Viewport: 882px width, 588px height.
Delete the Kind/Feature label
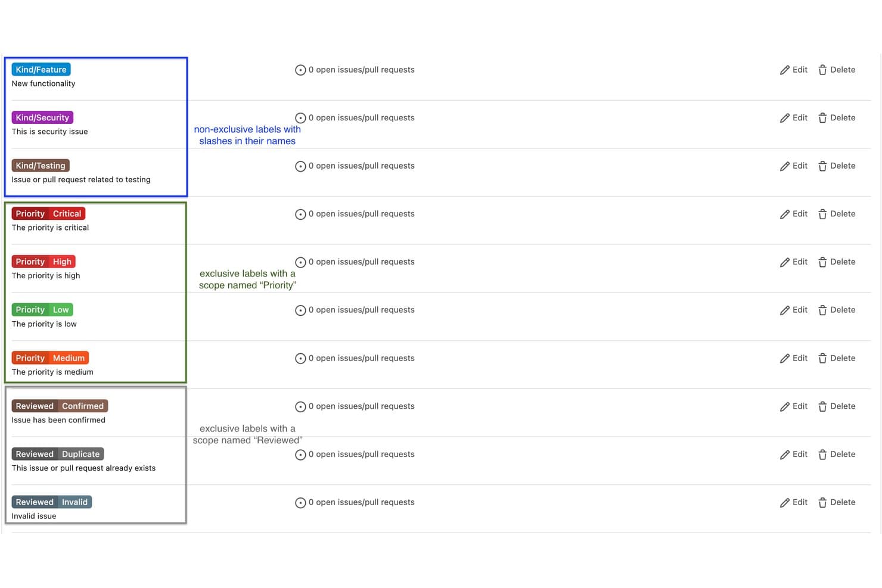836,70
